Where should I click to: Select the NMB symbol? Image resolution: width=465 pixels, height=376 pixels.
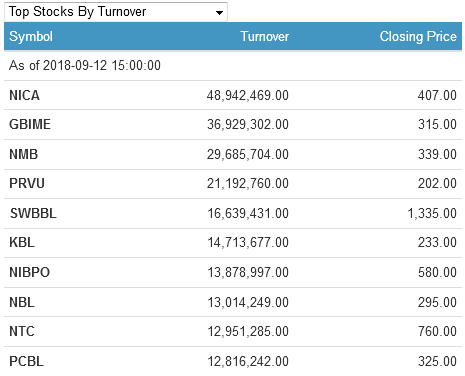24,154
